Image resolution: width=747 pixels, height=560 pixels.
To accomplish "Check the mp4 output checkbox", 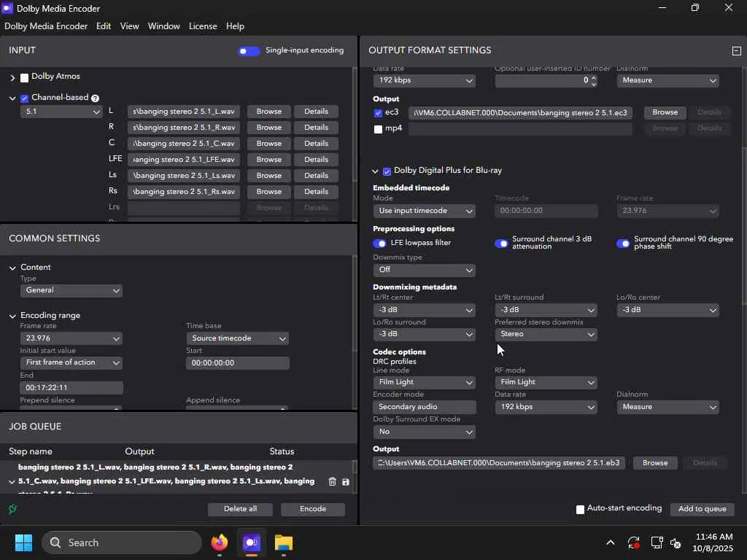I will click(379, 129).
